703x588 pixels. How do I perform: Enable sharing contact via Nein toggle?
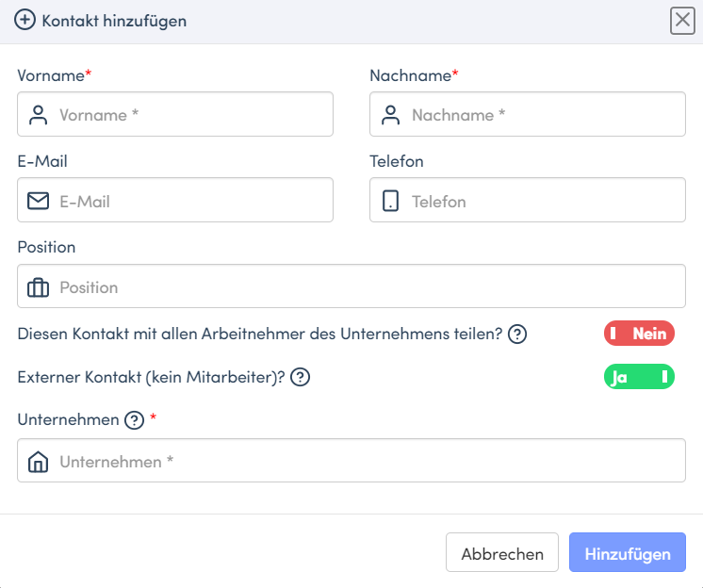coord(639,334)
